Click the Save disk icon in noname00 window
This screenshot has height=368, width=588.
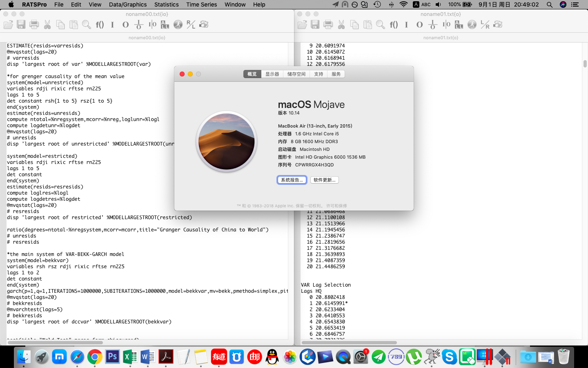tap(21, 25)
